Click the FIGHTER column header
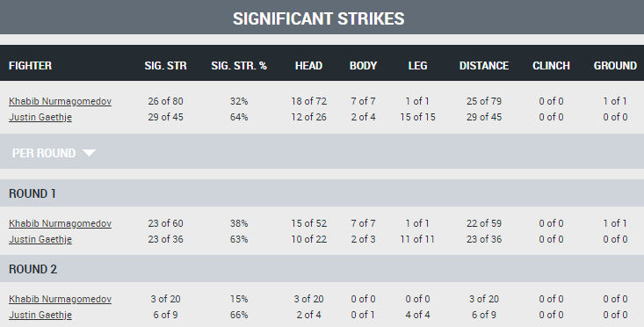This screenshot has width=644, height=327. pyautogui.click(x=30, y=66)
